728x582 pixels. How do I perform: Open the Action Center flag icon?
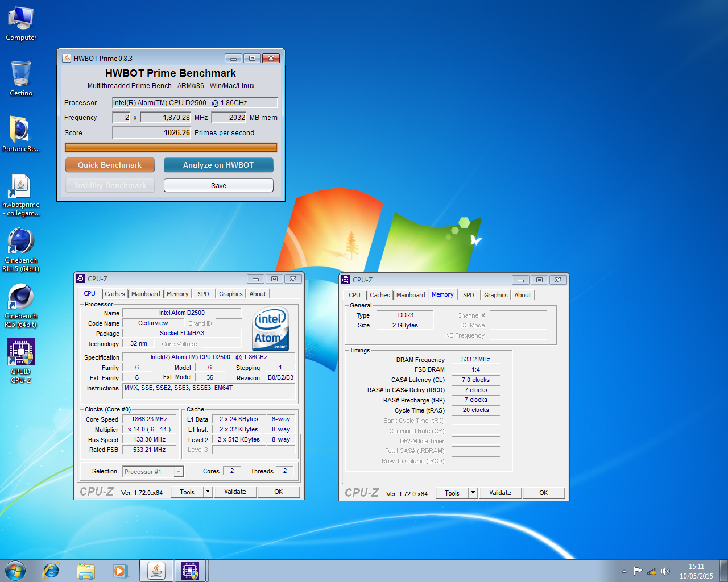tap(638, 571)
